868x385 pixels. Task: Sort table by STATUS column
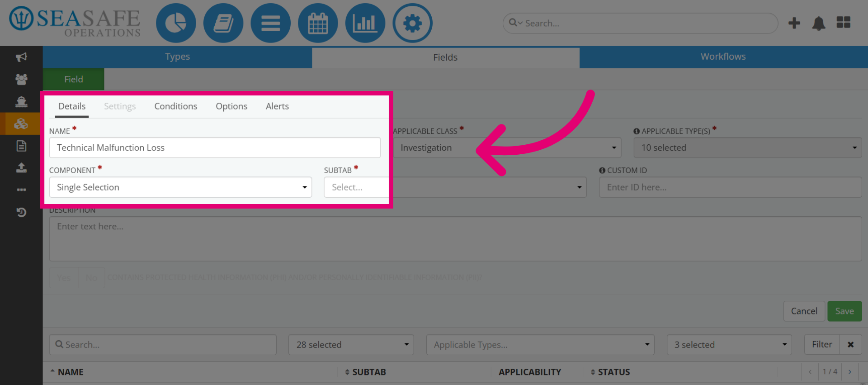coord(610,372)
